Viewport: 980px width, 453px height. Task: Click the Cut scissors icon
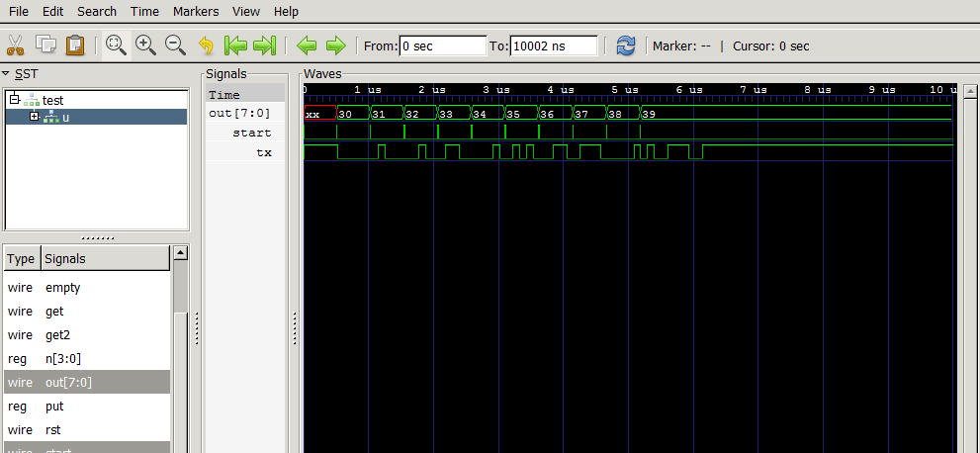(15, 45)
